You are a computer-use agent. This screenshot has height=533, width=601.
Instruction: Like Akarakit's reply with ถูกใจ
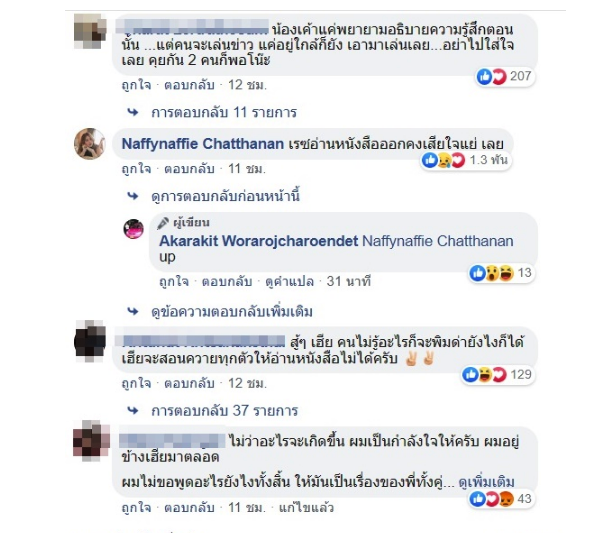pyautogui.click(x=174, y=282)
